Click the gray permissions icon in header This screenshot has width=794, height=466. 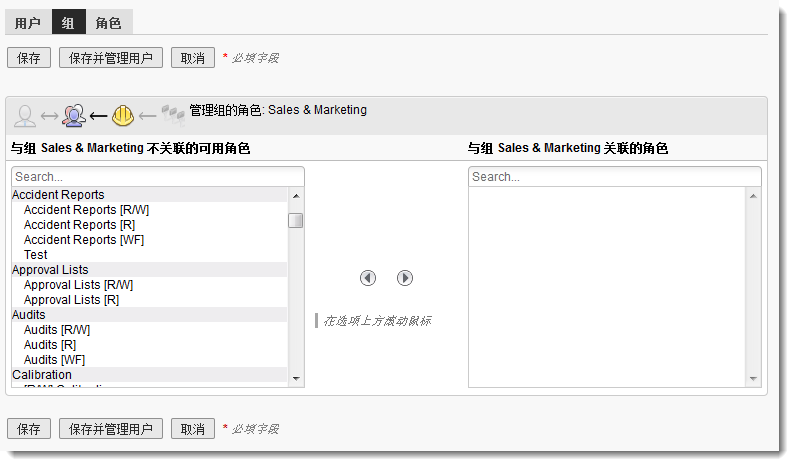click(173, 115)
